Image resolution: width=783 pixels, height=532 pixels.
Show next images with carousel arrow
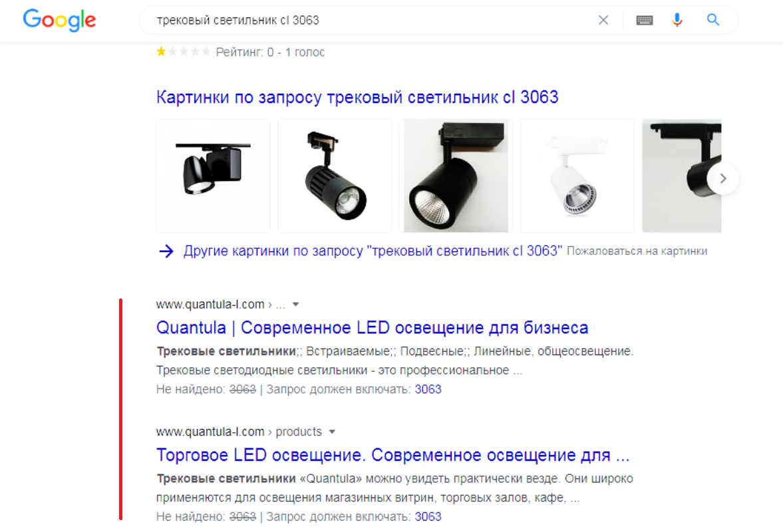point(722,178)
